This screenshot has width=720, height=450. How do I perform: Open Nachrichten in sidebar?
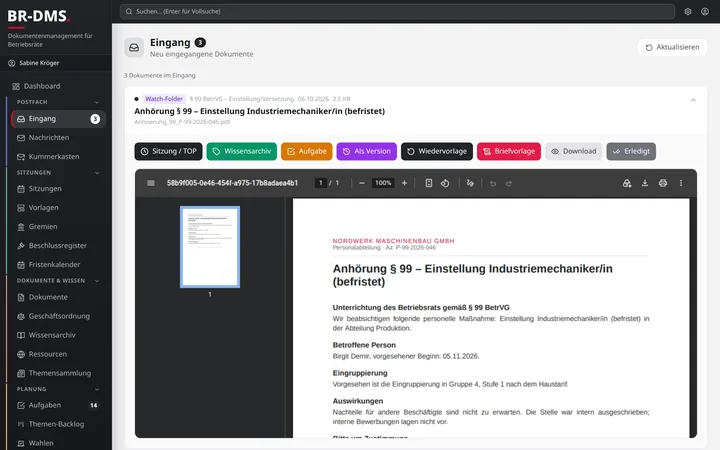[x=58, y=138]
